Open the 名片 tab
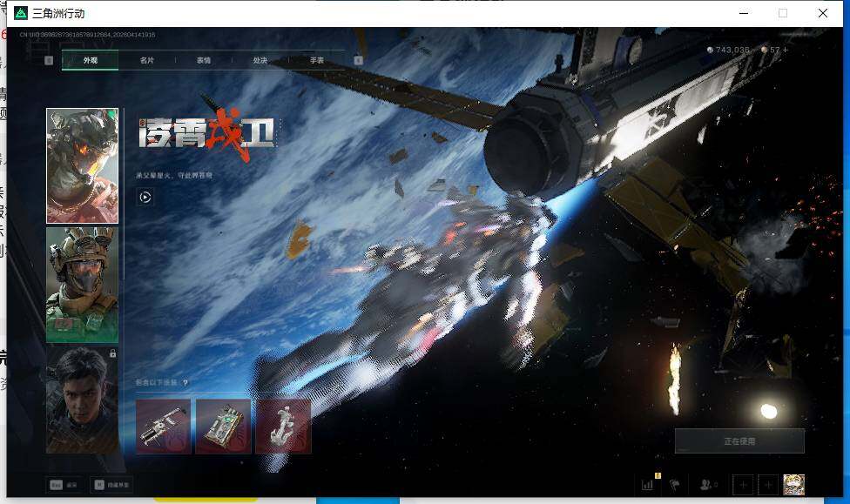This screenshot has width=850, height=504. (x=146, y=61)
